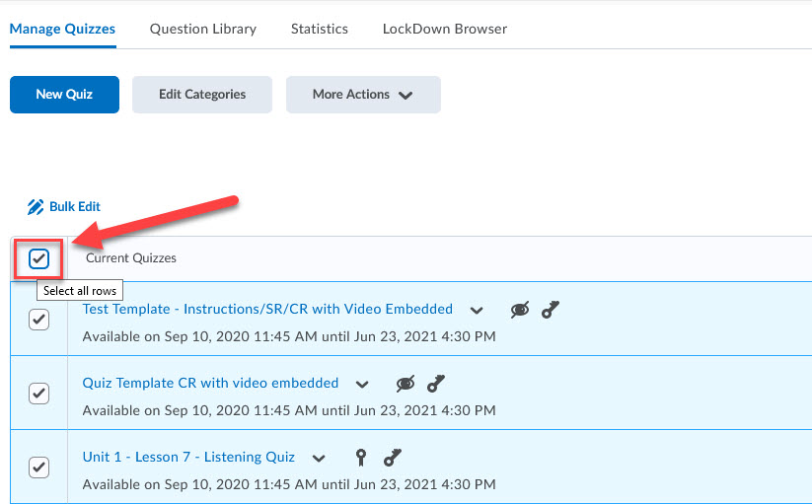Click the Bulk Edit pencil icon
Image resolution: width=812 pixels, height=504 pixels.
point(36,206)
